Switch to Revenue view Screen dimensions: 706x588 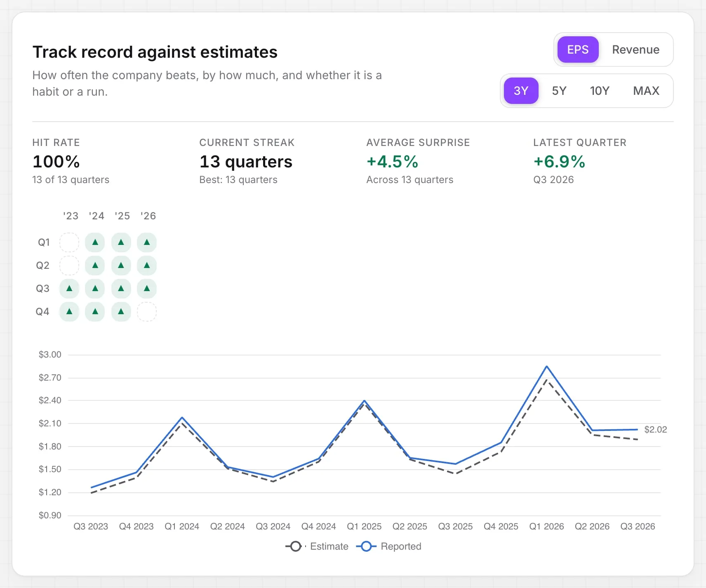coord(635,49)
